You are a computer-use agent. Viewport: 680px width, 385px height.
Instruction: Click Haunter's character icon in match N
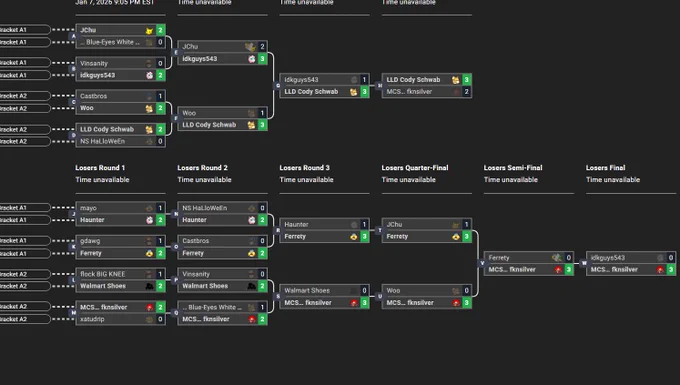click(252, 220)
